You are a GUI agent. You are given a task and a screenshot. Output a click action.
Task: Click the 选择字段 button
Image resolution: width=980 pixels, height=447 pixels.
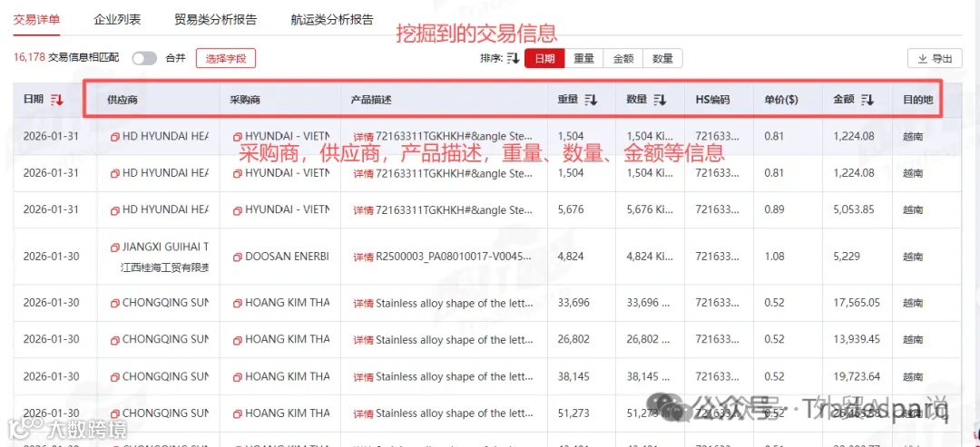click(226, 59)
